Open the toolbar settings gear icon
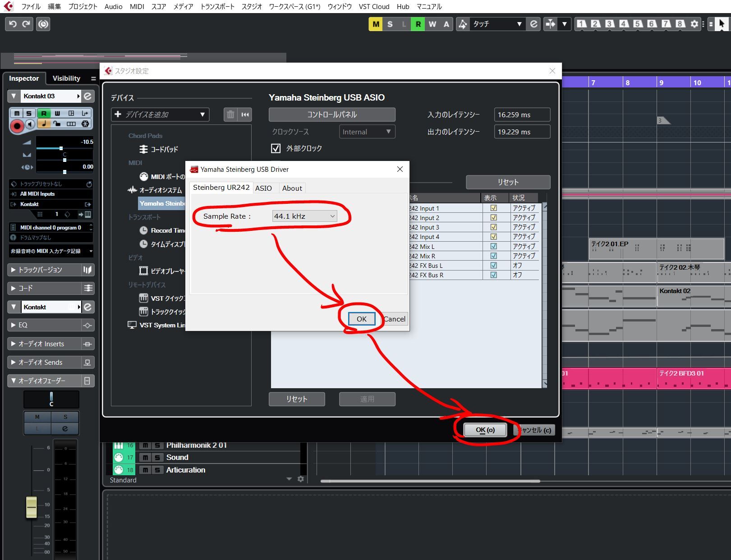Image resolution: width=731 pixels, height=560 pixels. (694, 24)
